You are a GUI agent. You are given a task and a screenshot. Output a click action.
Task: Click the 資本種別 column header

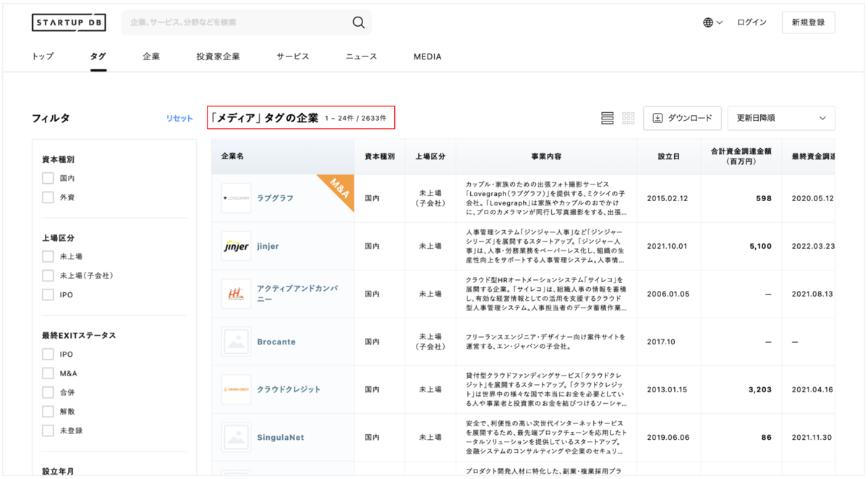(380, 156)
